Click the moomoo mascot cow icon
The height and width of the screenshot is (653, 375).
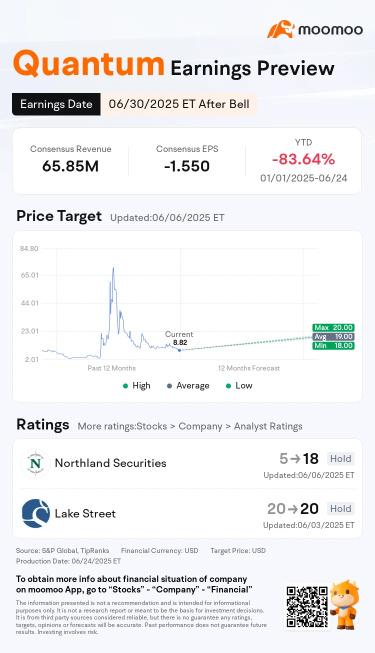345,605
